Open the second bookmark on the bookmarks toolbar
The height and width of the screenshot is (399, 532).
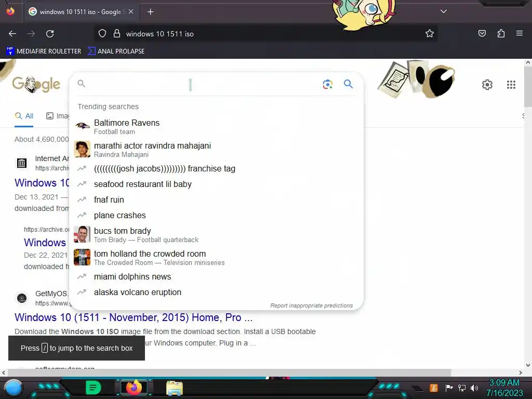tap(116, 51)
